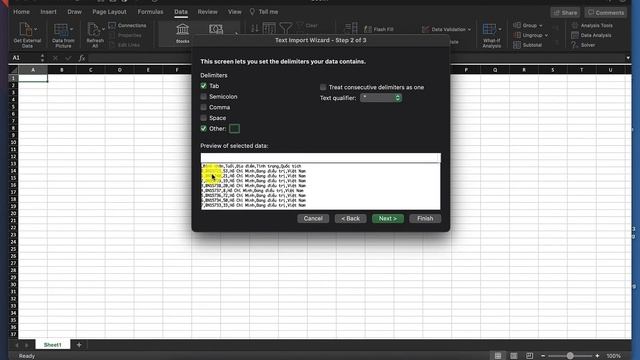This screenshot has width=640, height=360.
Task: Open the What-If Analysis icon
Action: 489,29
